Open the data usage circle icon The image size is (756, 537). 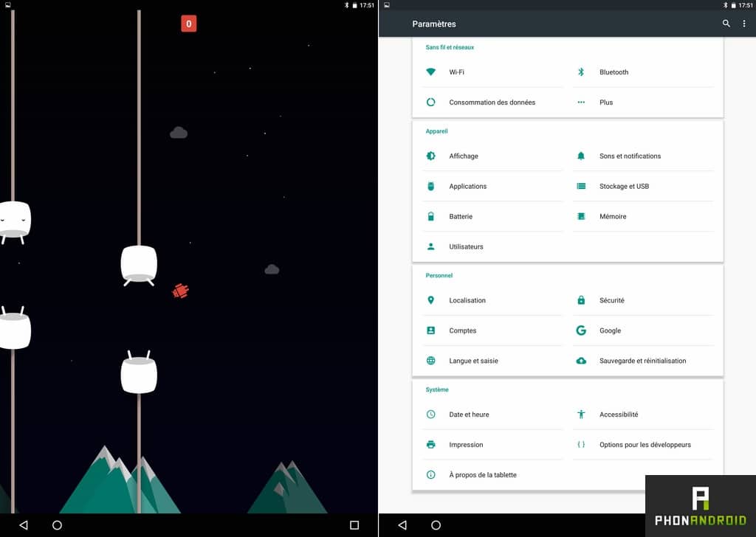tap(430, 102)
